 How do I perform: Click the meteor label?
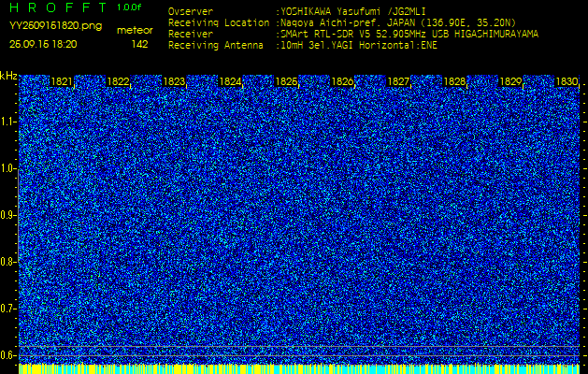tap(135, 30)
